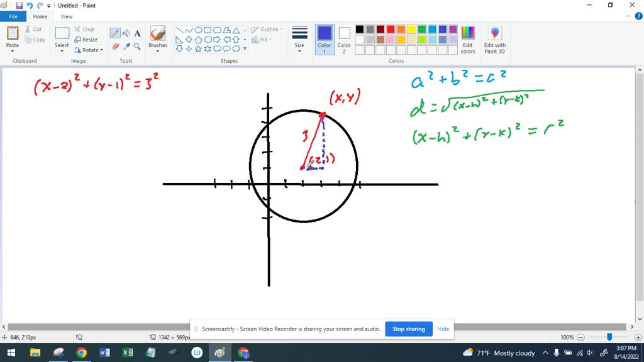Viewport: 644px width, 362px height.
Task: Open Brushes in the Tools ribbon
Action: (x=157, y=39)
